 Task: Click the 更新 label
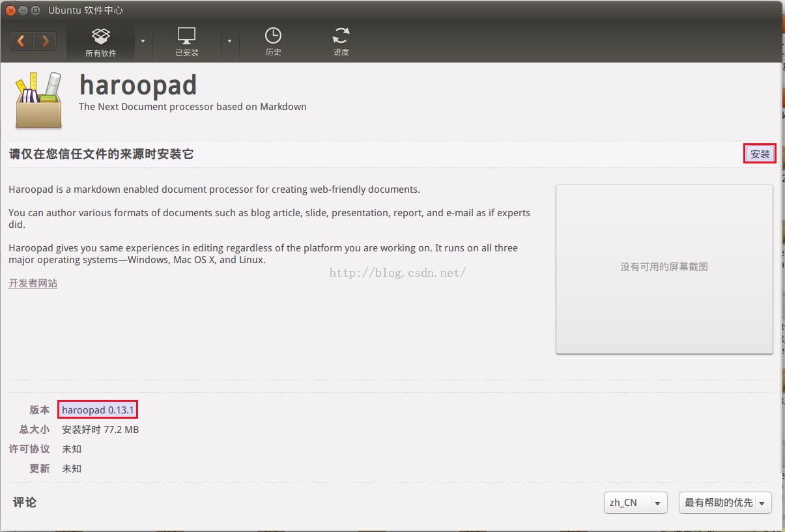pos(39,469)
